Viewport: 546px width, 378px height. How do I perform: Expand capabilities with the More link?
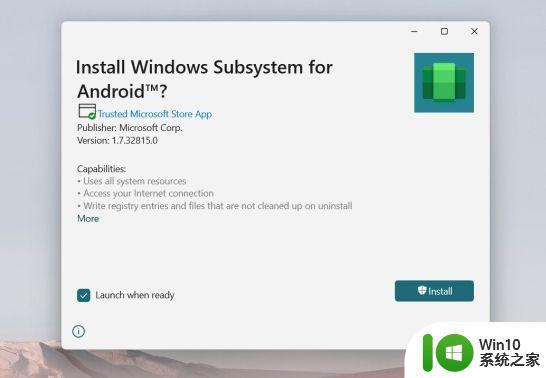tap(88, 219)
